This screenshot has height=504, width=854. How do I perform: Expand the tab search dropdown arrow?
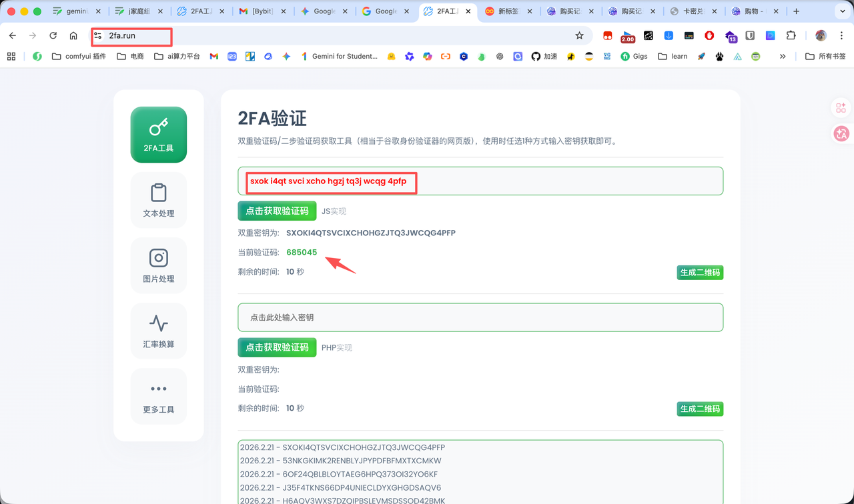tap(843, 11)
